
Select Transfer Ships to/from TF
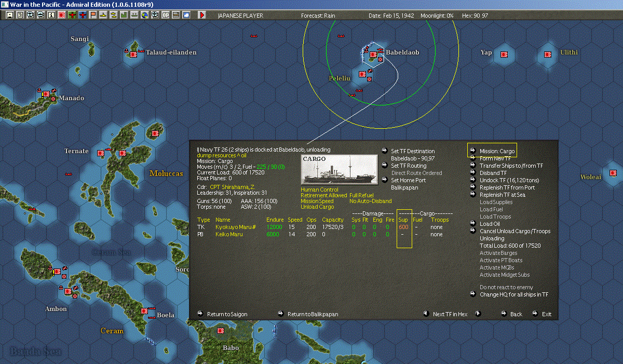(511, 166)
